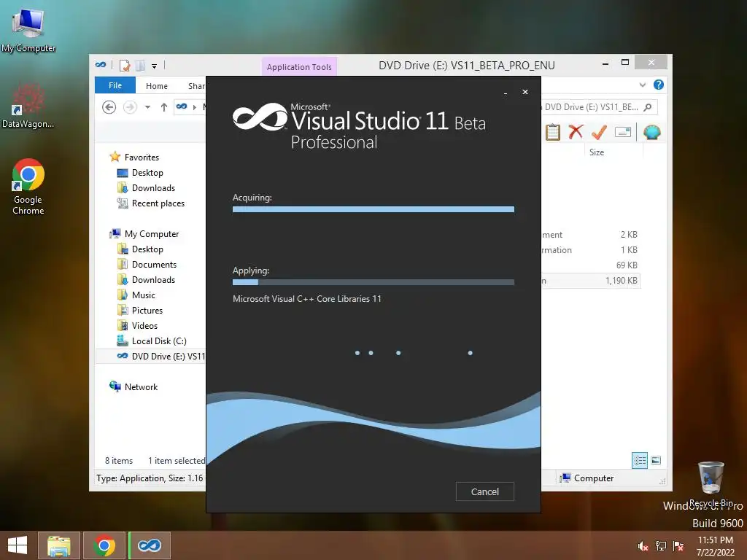
Task: Click the orange checkmark toolbar icon
Action: click(x=599, y=132)
